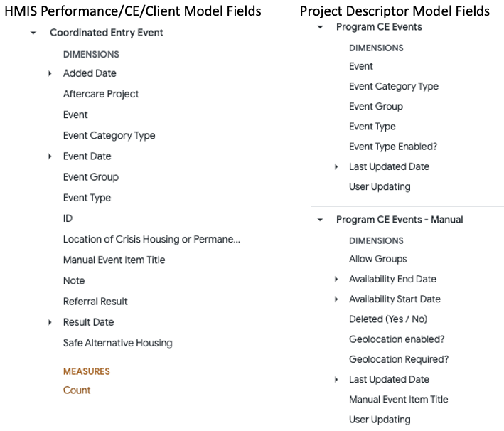The image size is (504, 431).
Task: Click the Allow Groups dimension
Action: tap(377, 260)
